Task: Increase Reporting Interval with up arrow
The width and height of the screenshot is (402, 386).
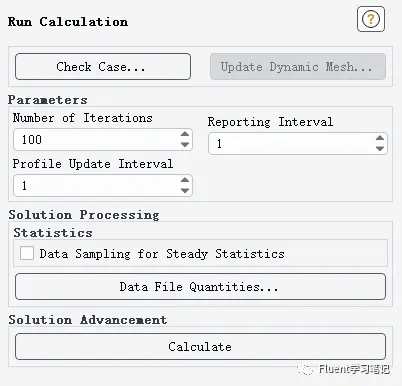Action: [x=380, y=138]
